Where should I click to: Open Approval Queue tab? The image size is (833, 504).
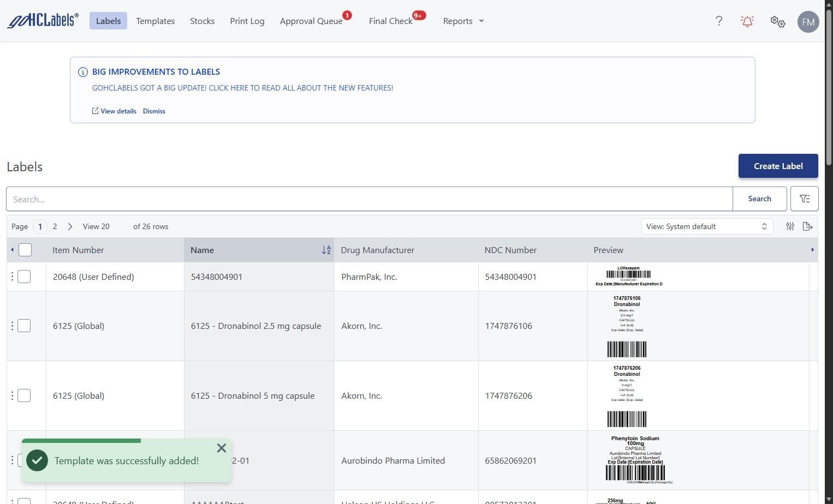tap(311, 21)
